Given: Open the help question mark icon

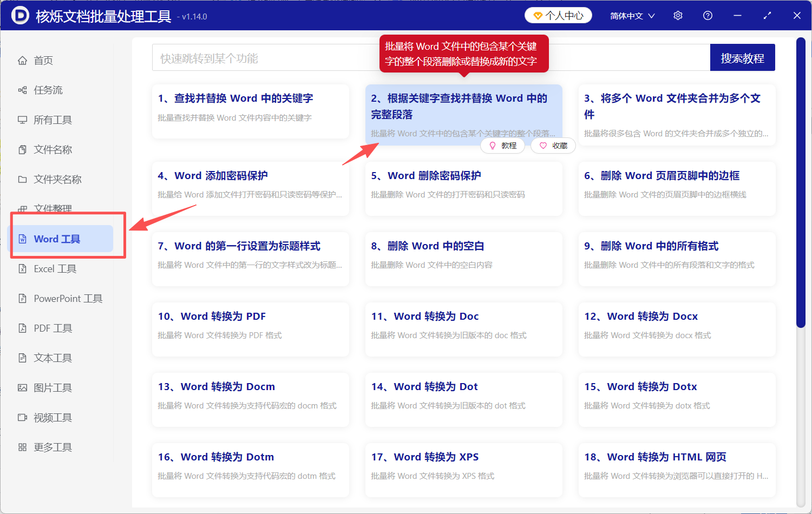Looking at the screenshot, I should click(x=708, y=15).
